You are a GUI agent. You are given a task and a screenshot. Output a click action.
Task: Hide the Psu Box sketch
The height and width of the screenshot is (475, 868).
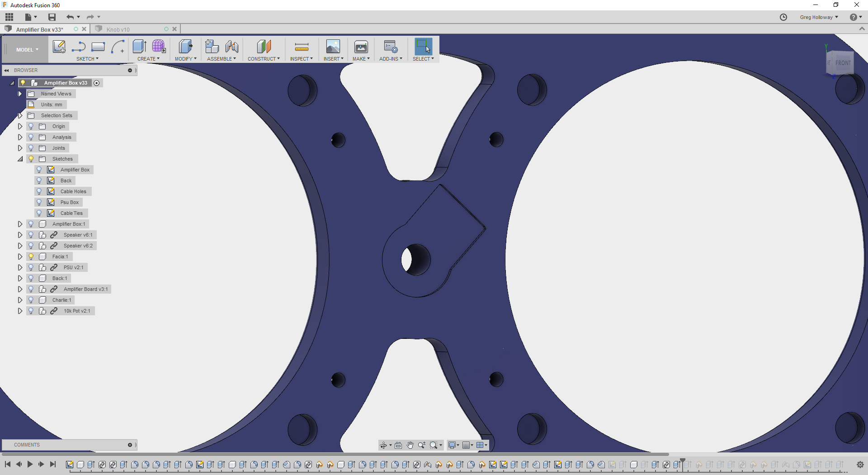(39, 202)
